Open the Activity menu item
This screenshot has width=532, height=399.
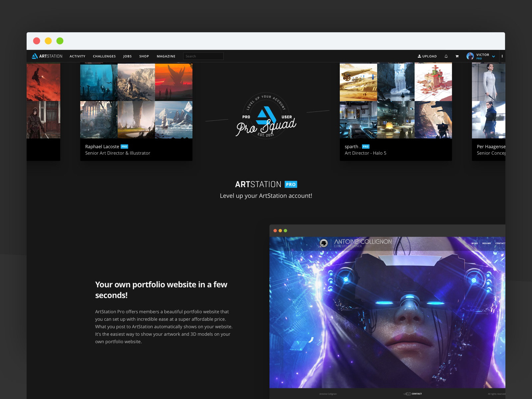[77, 56]
